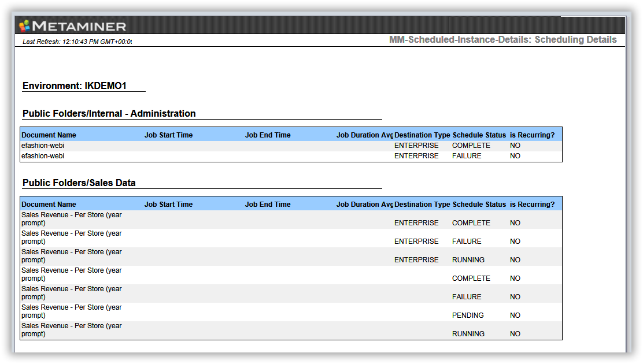The height and width of the screenshot is (364, 643).
Task: Click is Recurring? header in Sales Data table
Action: 533,204
